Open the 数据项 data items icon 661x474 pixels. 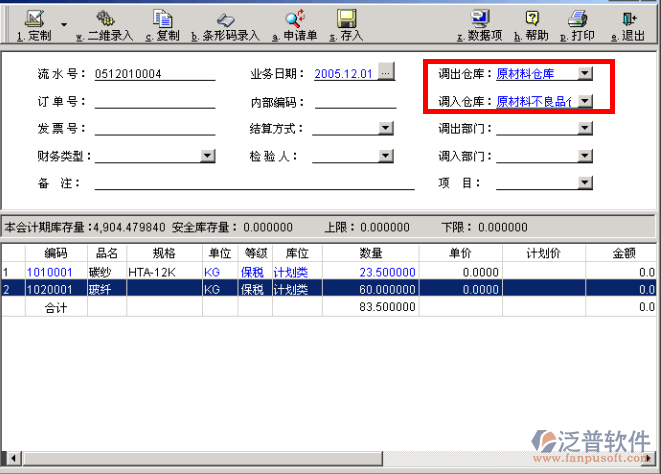pos(479,19)
